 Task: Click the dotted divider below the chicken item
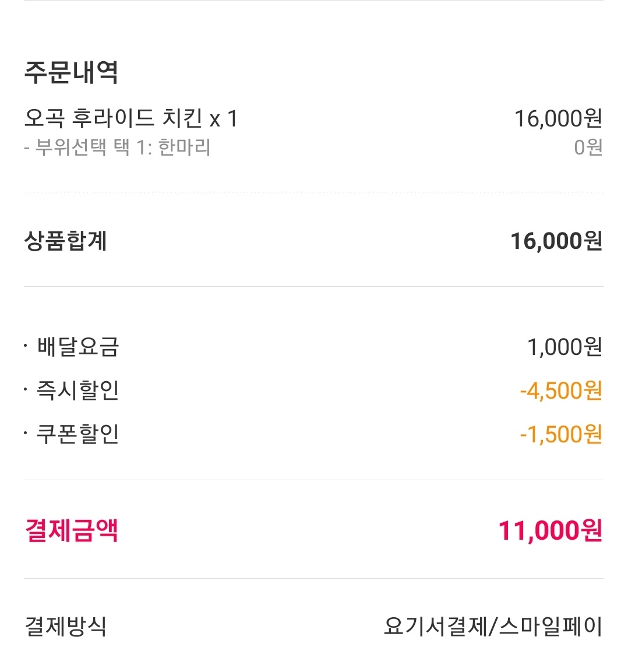tap(313, 192)
